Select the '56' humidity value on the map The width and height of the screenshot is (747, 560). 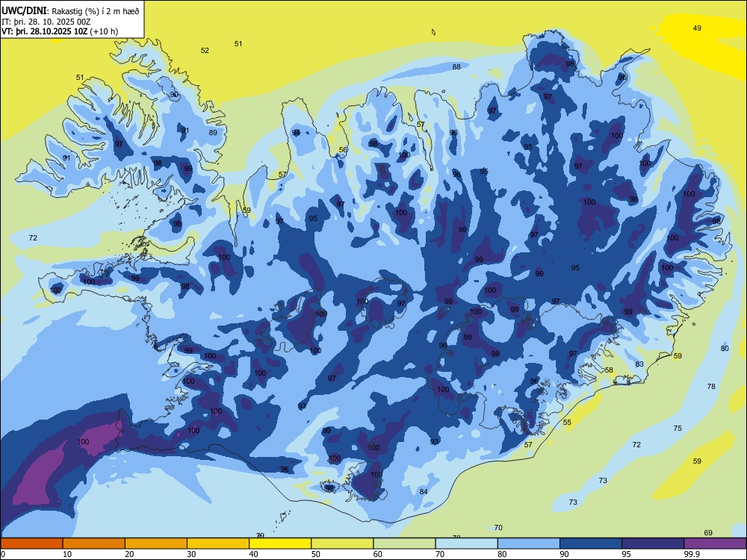point(343,149)
